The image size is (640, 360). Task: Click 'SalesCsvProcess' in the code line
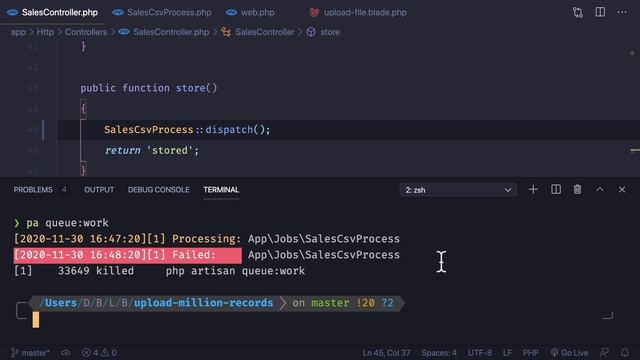149,130
